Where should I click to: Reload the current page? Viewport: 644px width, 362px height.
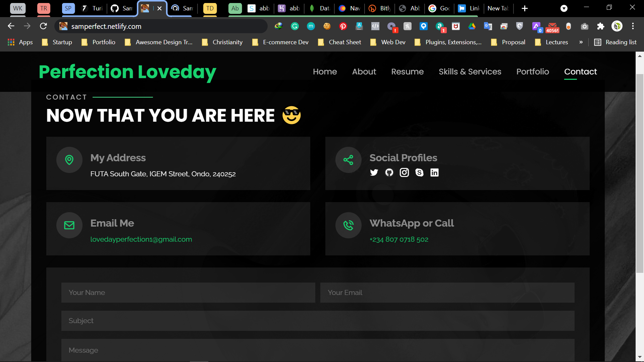point(43,26)
